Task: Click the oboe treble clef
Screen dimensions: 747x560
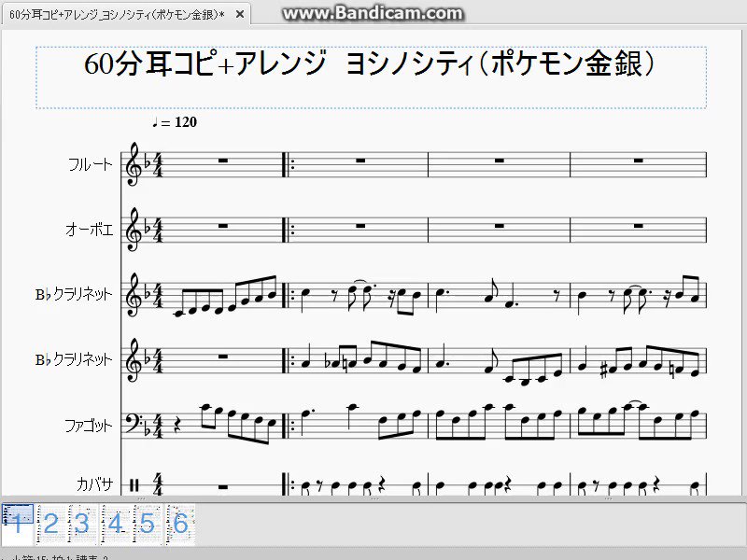Action: click(x=133, y=230)
